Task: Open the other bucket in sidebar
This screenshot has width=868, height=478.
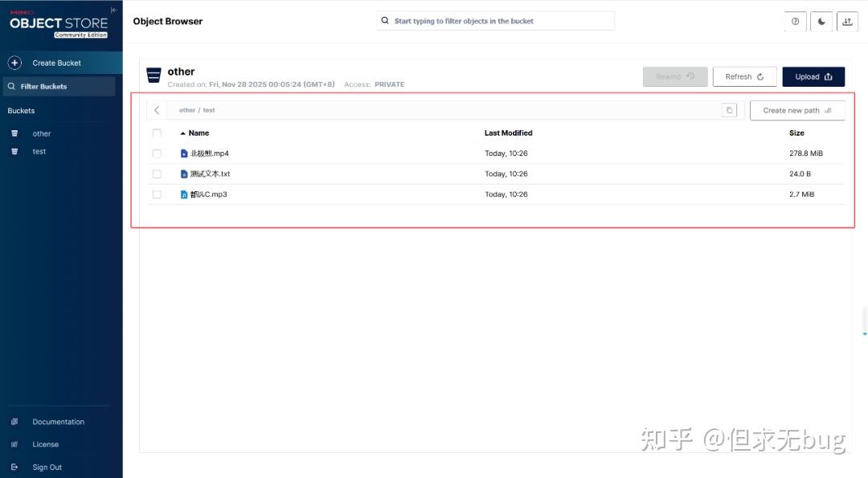Action: coord(42,133)
